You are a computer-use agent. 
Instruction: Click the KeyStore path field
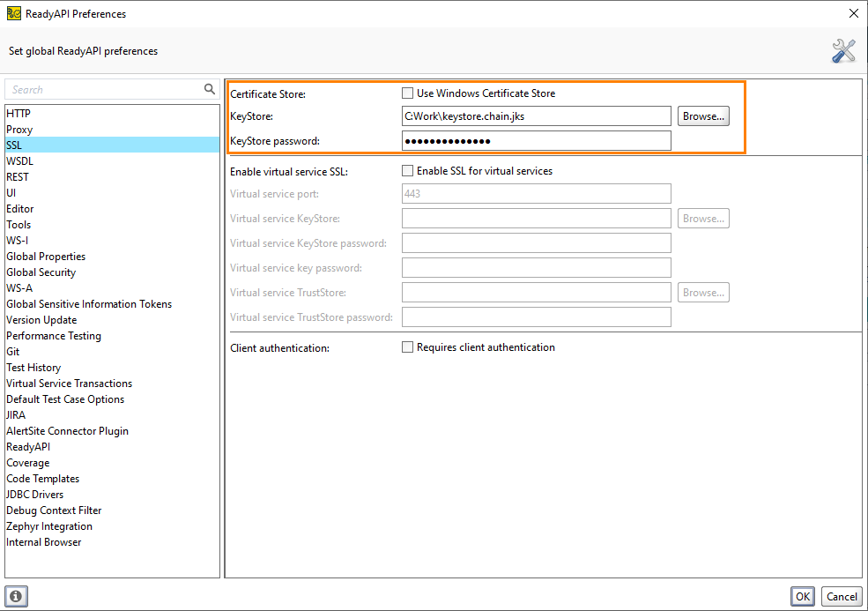click(537, 116)
